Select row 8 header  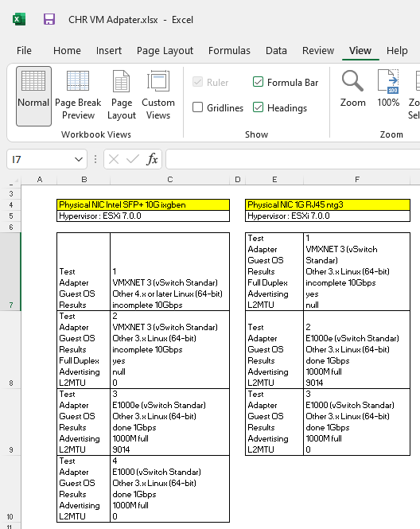(11, 349)
